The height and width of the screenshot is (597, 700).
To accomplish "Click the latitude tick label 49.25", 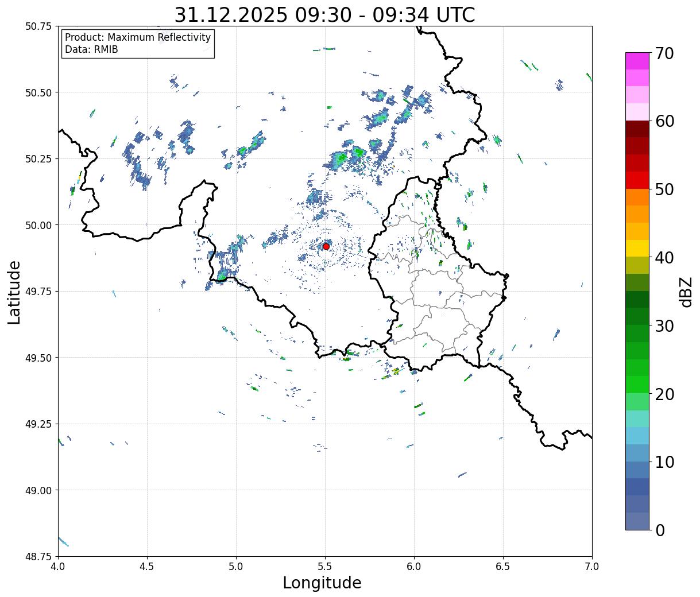I will 38,424.
